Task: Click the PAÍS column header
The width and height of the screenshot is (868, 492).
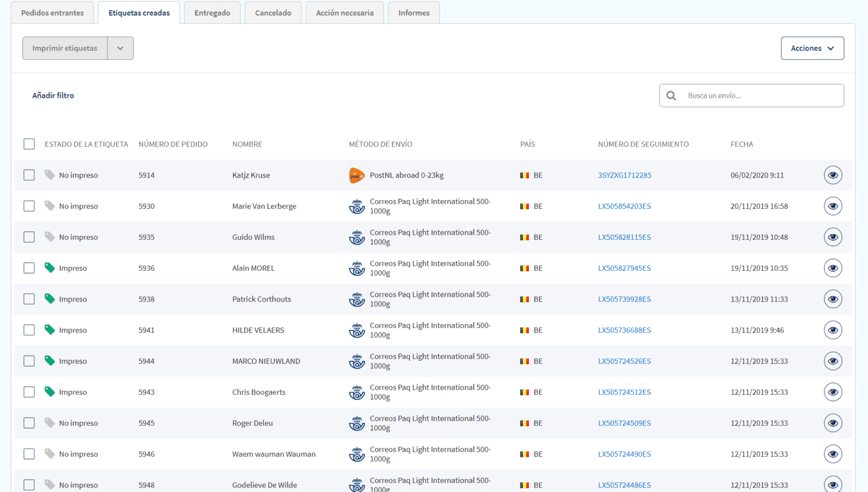Action: click(527, 144)
